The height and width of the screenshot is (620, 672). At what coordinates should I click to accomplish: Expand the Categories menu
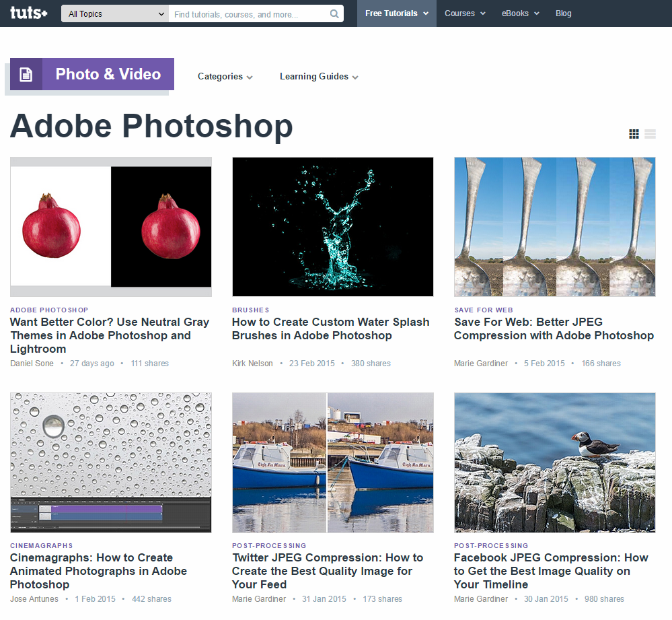pyautogui.click(x=225, y=77)
